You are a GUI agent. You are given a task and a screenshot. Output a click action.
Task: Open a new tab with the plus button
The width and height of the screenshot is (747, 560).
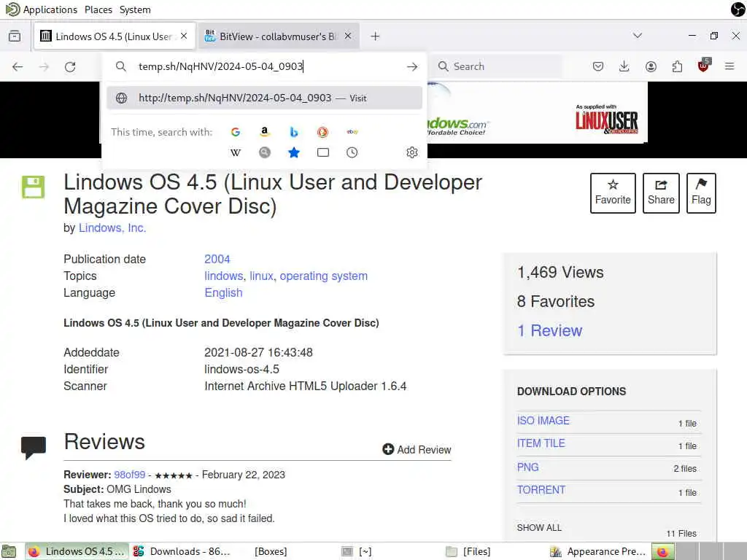click(375, 36)
